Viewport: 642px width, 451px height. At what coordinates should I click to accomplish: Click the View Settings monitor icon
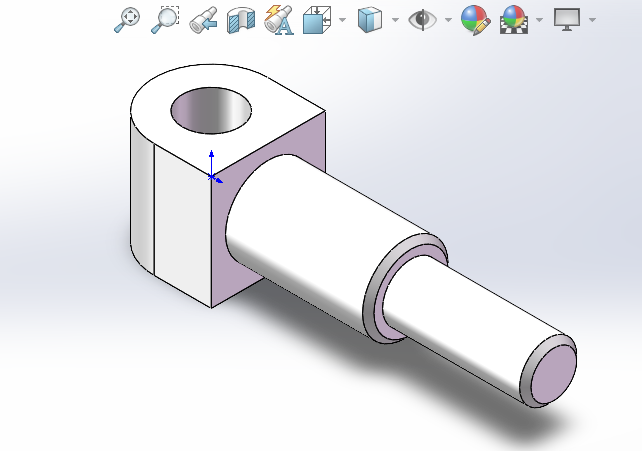(567, 20)
